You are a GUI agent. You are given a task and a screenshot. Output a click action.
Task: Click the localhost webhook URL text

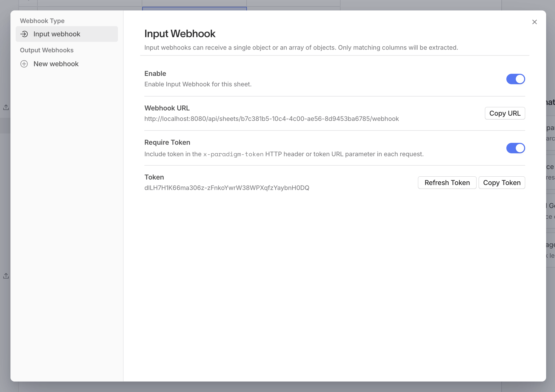click(x=271, y=119)
